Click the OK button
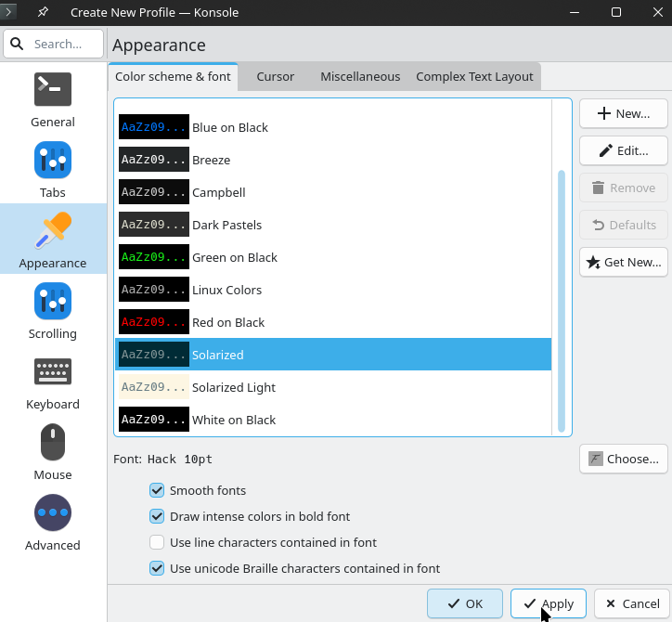Image resolution: width=672 pixels, height=622 pixels. (x=465, y=603)
